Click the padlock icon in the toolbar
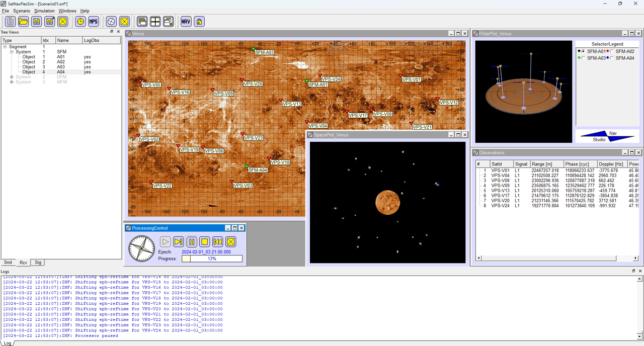The image size is (644, 346). click(199, 22)
